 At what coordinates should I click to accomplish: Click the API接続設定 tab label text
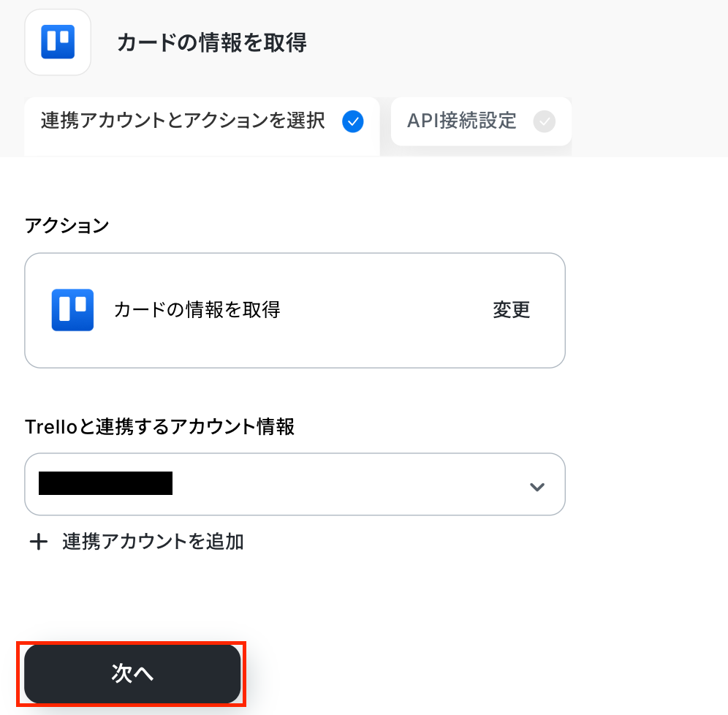461,121
